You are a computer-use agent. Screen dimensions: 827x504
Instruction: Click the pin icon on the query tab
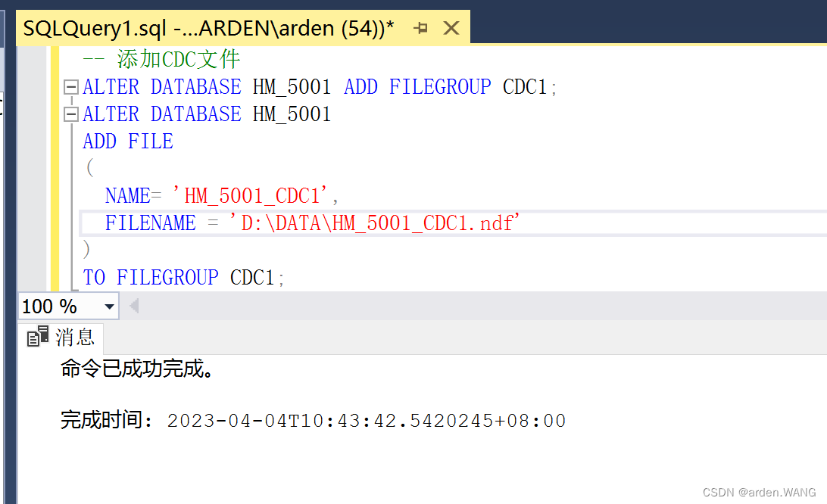(421, 27)
